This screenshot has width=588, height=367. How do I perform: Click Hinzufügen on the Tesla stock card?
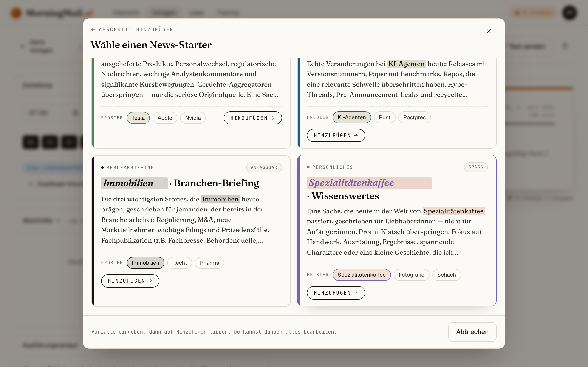point(253,118)
